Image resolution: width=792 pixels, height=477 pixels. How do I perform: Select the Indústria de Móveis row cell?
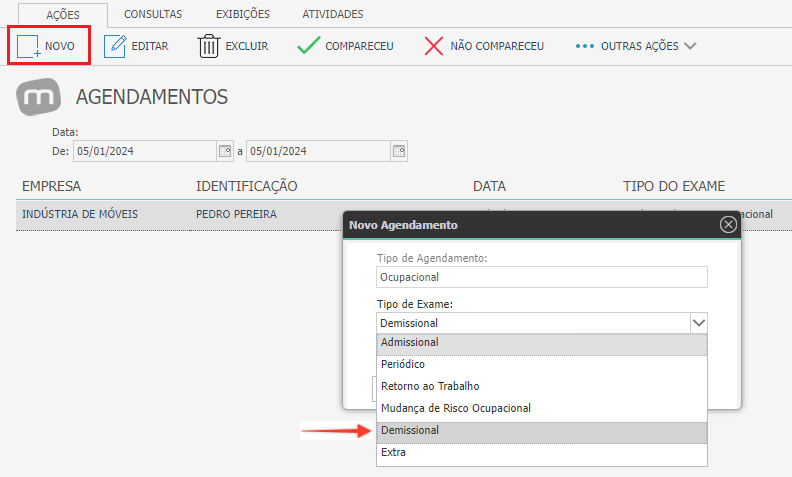(80, 214)
